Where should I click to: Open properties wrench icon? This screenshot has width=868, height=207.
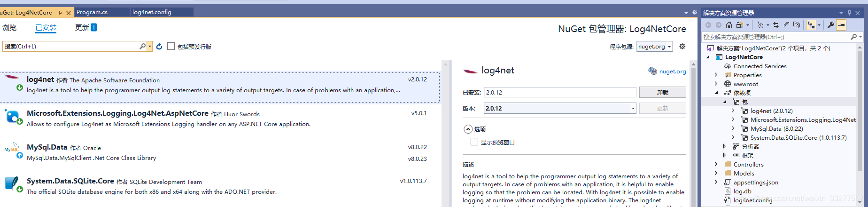[831, 25]
